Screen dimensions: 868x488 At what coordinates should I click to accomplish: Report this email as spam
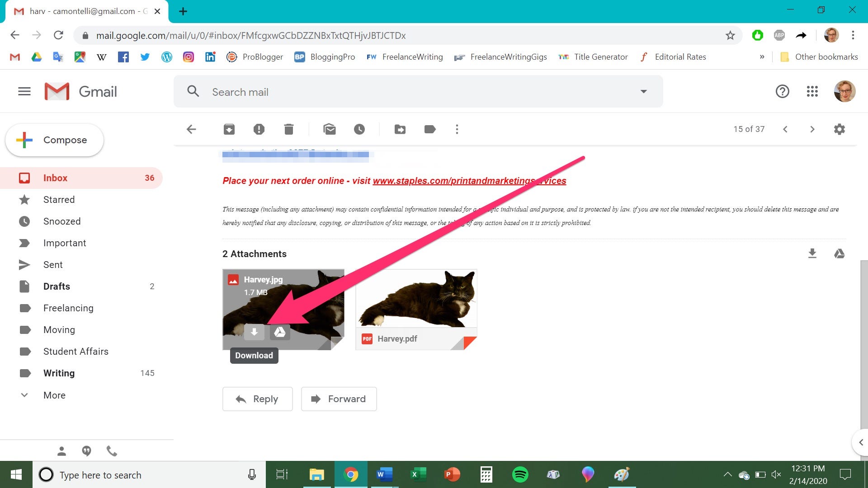coord(259,129)
